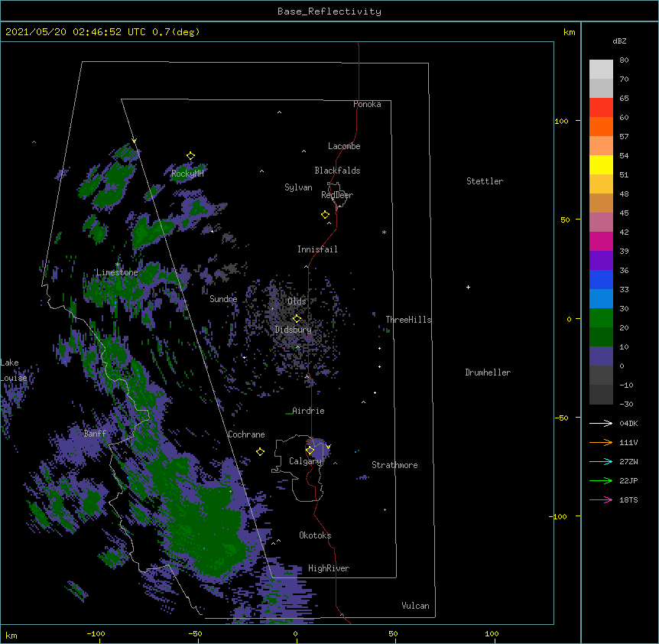
Task: Click the orange 111V arrow in legend
Action: (601, 442)
